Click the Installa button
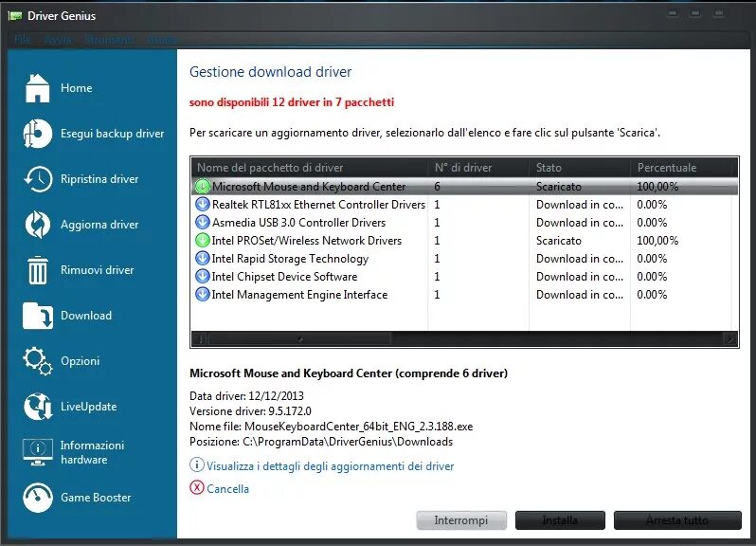This screenshot has width=756, height=546. coord(560,520)
